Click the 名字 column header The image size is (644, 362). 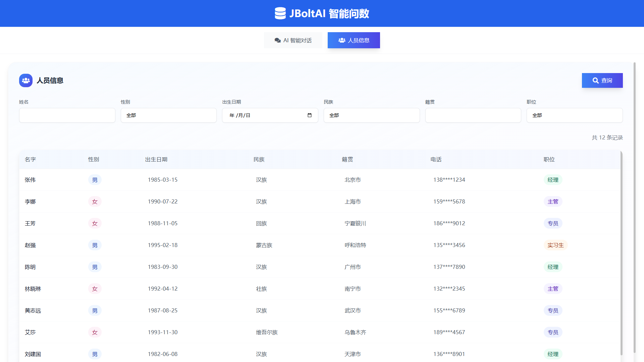(30, 160)
